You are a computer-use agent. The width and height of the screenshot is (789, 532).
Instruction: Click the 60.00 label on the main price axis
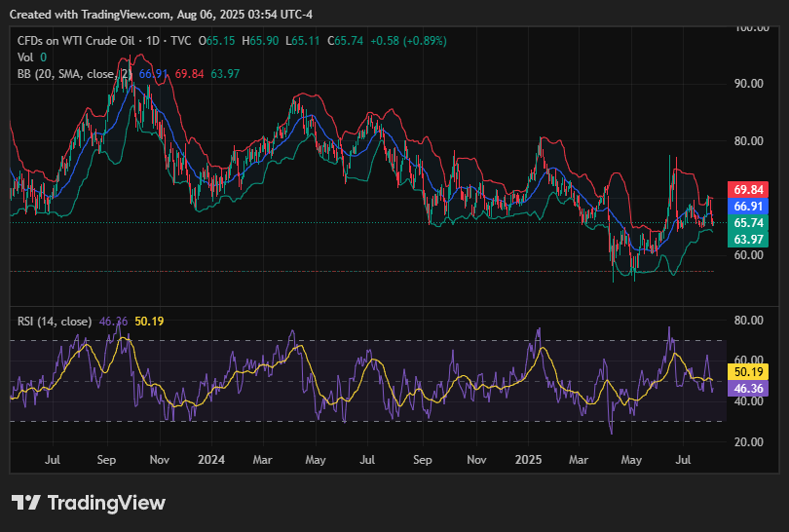(x=749, y=254)
